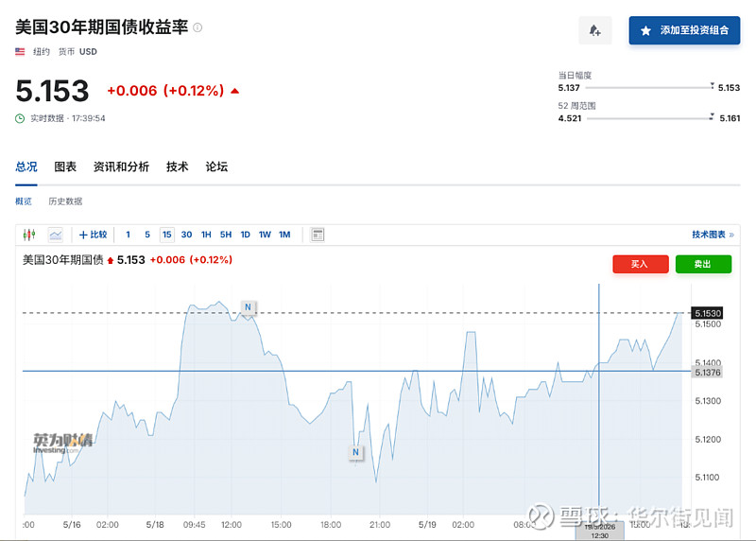Screen dimensions: 756x541
Task: Choose the 1H interval
Action: pyautogui.click(x=206, y=235)
